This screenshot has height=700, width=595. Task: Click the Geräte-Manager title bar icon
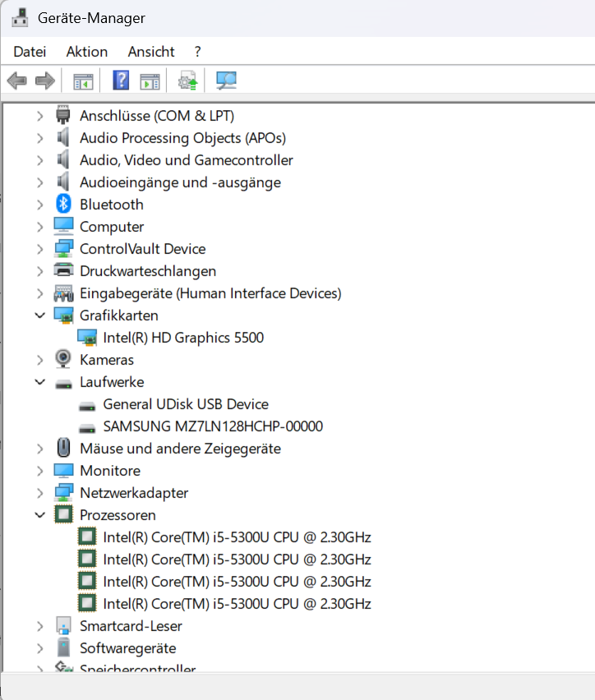[x=19, y=18]
